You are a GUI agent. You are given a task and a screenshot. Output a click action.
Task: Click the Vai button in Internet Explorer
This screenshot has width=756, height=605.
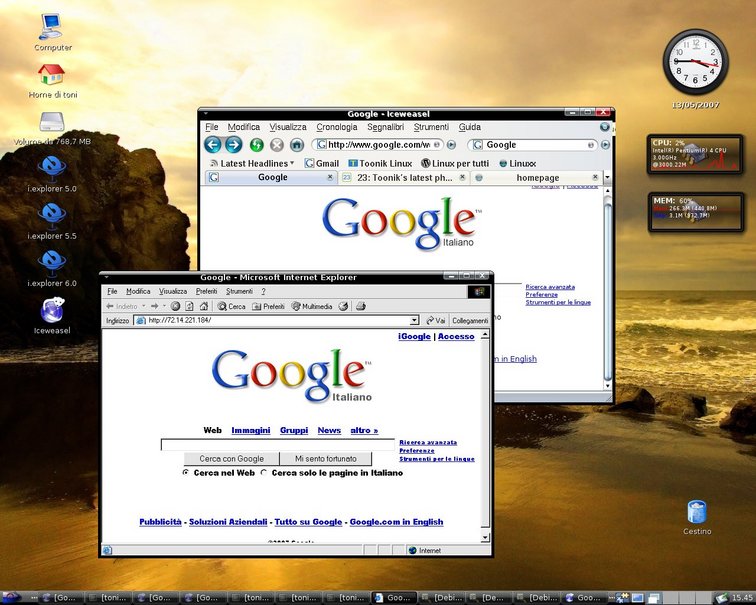pos(435,321)
